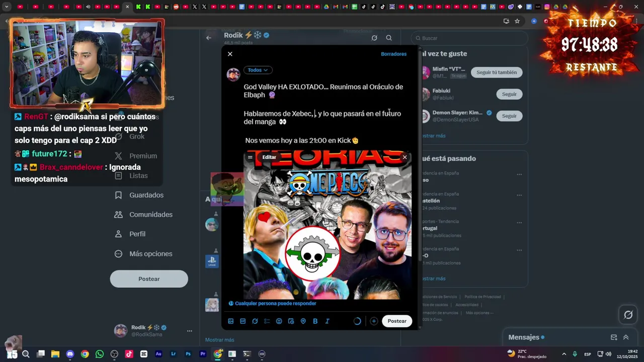Open the floating Grok button
Screen dimensions: 644x362
coord(628,315)
